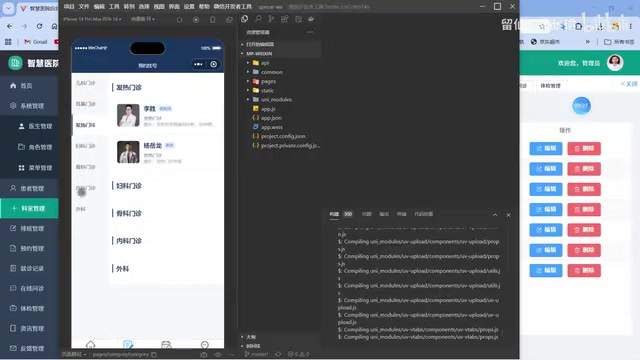Open the 项目 menu
640x360 pixels.
pyautogui.click(x=69, y=7)
